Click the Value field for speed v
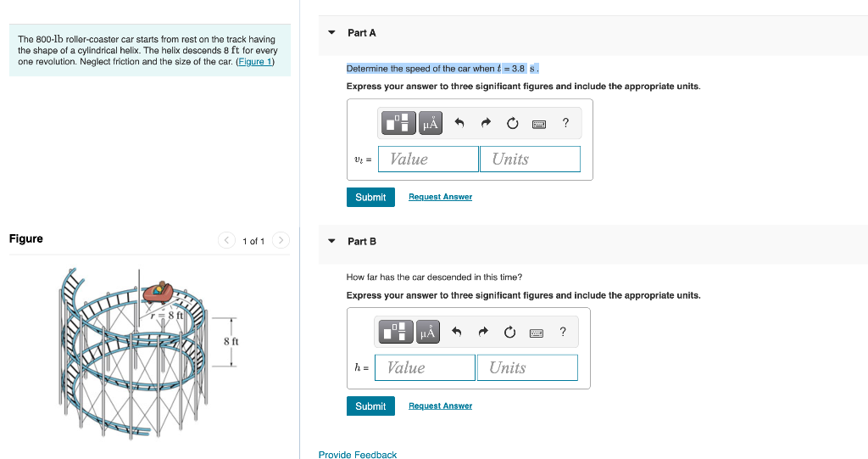Screen dimensions: 868x459 point(428,160)
